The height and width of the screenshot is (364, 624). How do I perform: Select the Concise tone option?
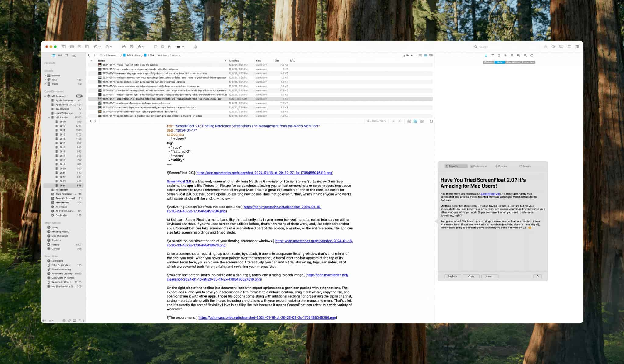(x=501, y=166)
